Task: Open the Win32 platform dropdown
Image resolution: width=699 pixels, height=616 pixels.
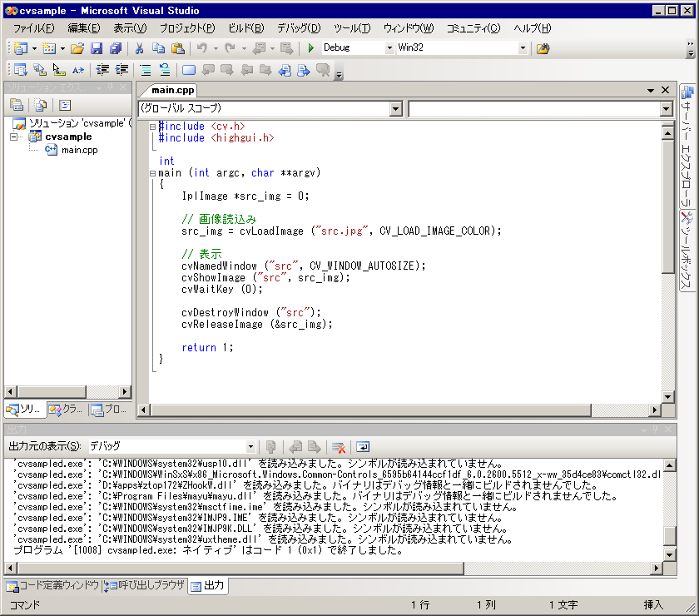Action: (523, 47)
